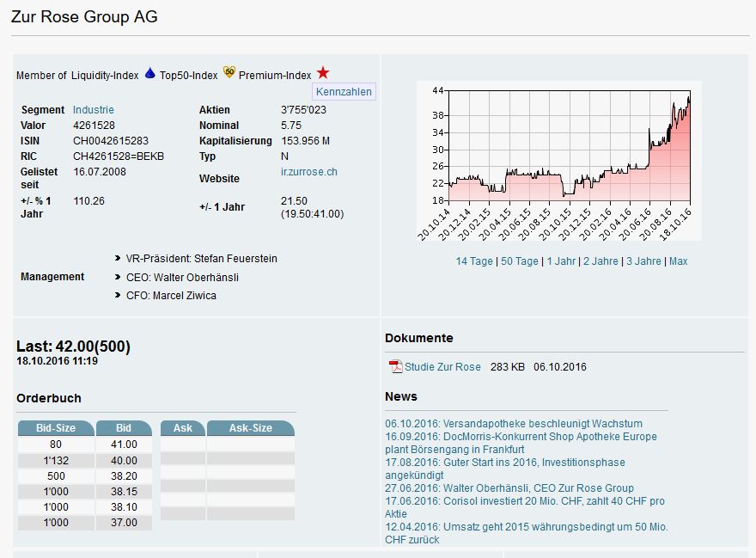Click the Kapitalisierung value 153.956 M
The width and height of the screenshot is (756, 558).
pos(305,141)
